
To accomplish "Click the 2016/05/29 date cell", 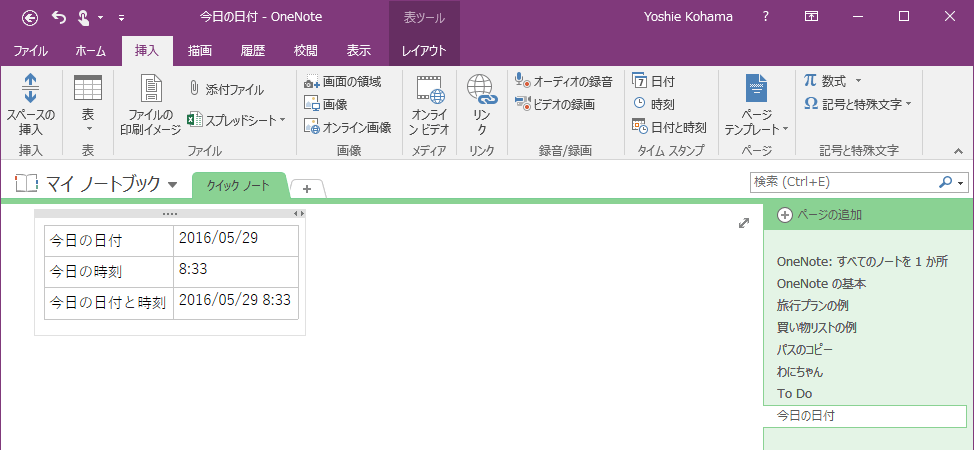I will [236, 241].
